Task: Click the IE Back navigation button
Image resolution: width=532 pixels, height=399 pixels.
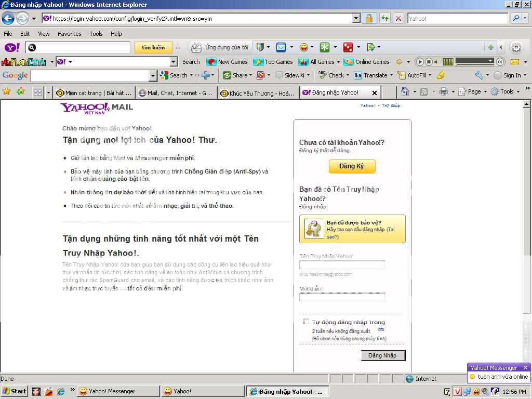Action: click(8, 18)
